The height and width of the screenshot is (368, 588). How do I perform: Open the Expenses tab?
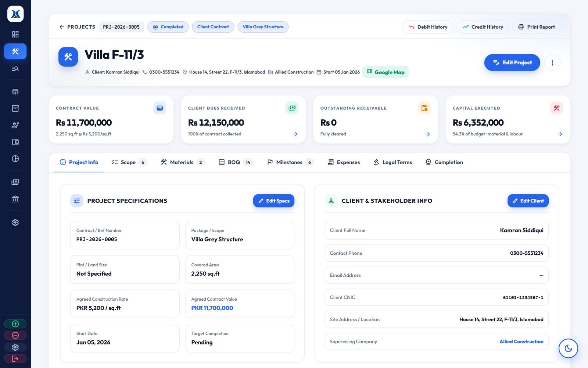344,162
